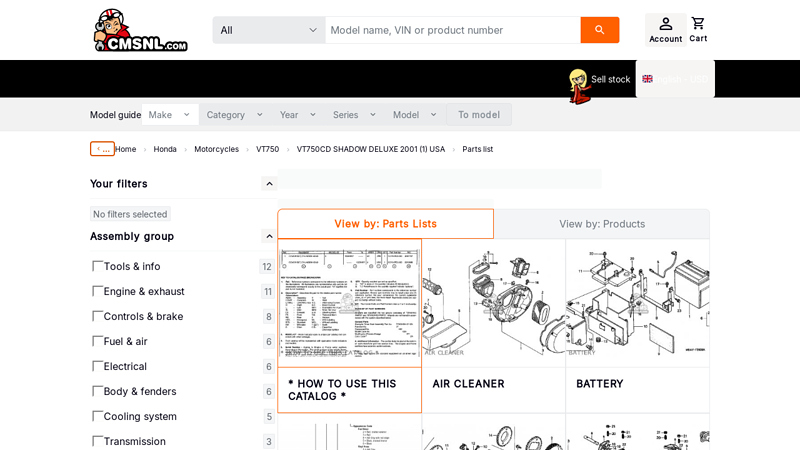The height and width of the screenshot is (450, 800).
Task: Check the Tools & info filter
Action: point(97,266)
